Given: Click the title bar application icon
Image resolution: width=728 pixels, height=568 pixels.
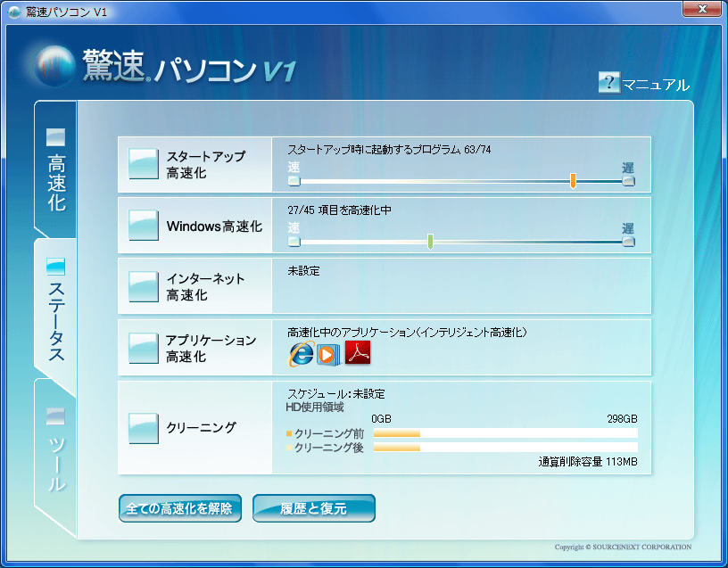Looking at the screenshot, I should (x=15, y=12).
